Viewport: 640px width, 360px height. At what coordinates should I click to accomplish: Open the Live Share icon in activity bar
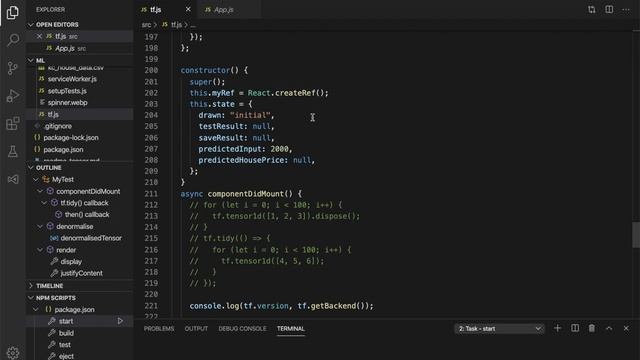13,179
